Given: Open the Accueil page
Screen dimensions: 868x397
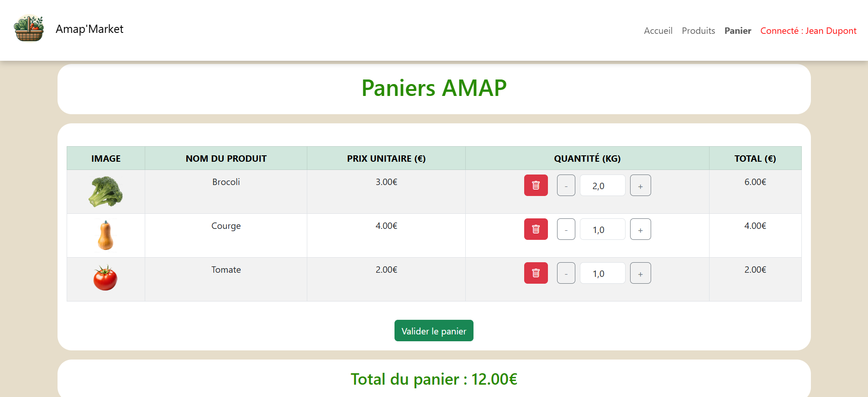Looking at the screenshot, I should click(x=658, y=31).
